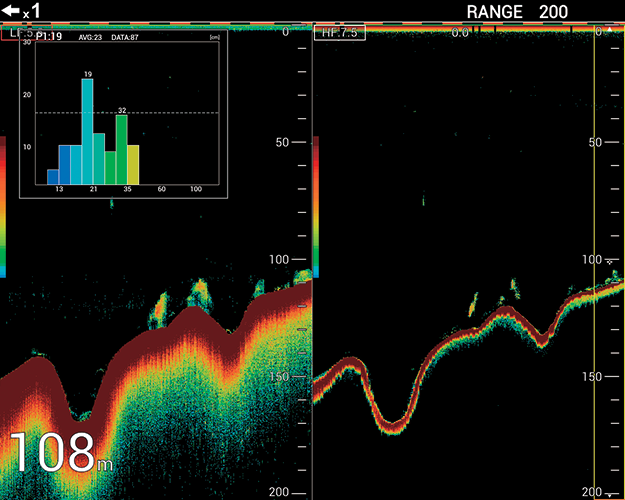Click the yellow histogram bar
The width and height of the screenshot is (625, 500).
[x=133, y=165]
